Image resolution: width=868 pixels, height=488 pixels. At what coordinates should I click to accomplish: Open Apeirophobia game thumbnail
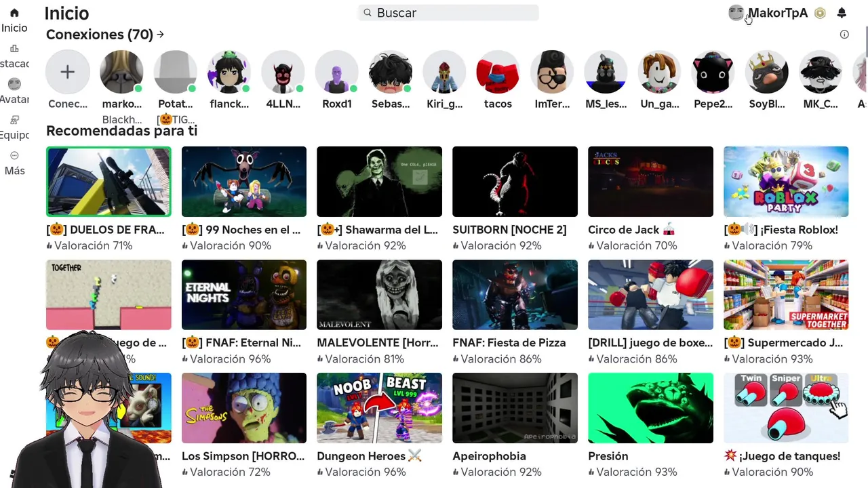(x=515, y=408)
